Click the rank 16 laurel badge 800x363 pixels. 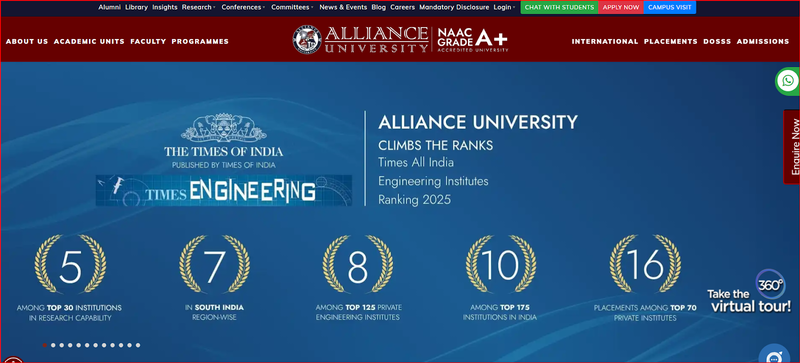[x=645, y=264]
